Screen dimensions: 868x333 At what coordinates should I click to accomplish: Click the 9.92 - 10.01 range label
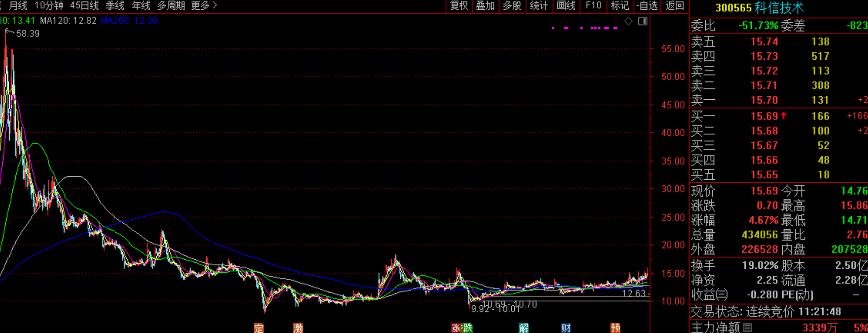[495, 309]
